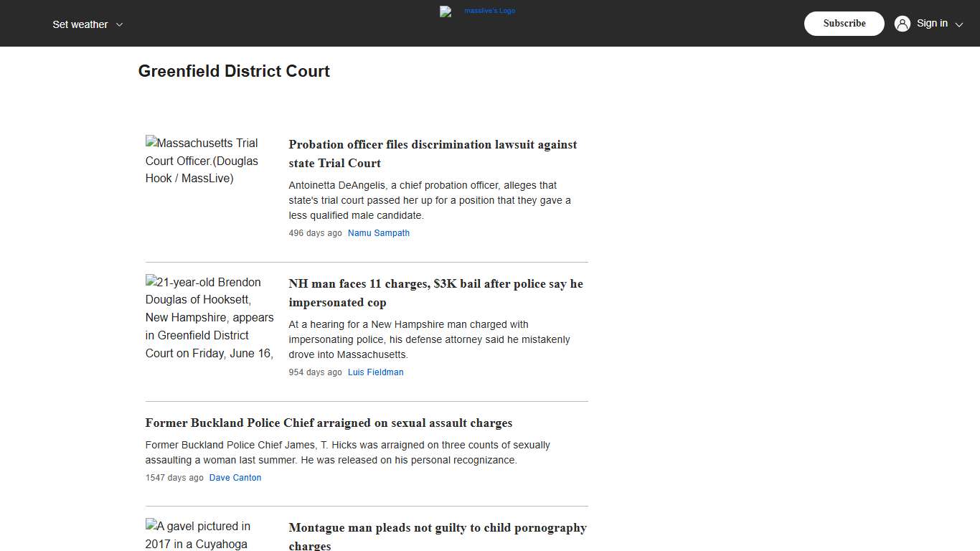Click the chevron next to Set weather
The height and width of the screenshot is (551, 980).
pyautogui.click(x=120, y=24)
